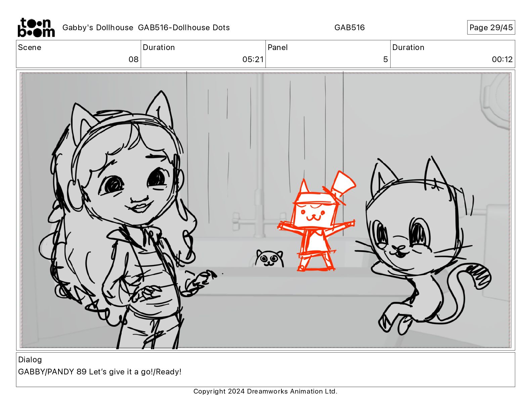This screenshot has height=411, width=532.
Task: Click the panel number '5'
Action: 385,59
